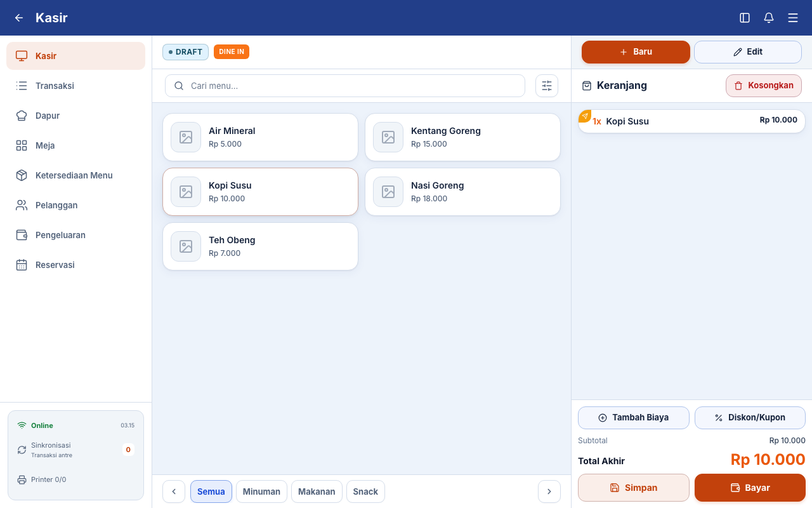Image resolution: width=812 pixels, height=508 pixels.
Task: Click Tambah Biaya button
Action: click(634, 418)
